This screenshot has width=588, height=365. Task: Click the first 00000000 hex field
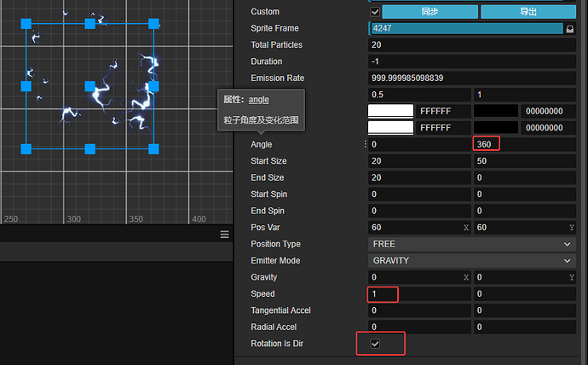point(549,111)
